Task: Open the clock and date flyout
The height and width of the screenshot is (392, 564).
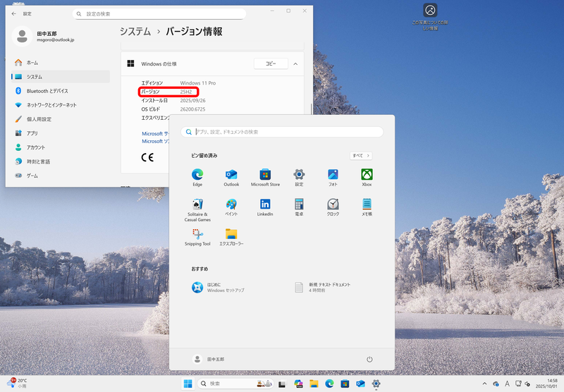Action: point(546,384)
